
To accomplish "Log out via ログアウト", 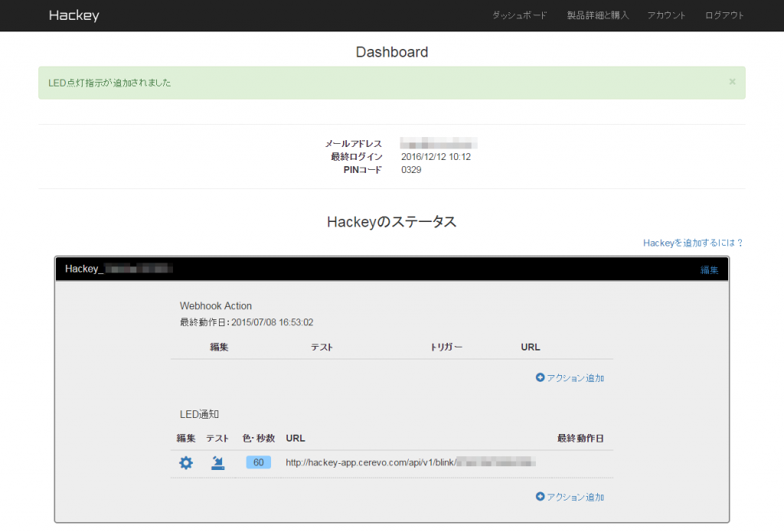I will [724, 15].
